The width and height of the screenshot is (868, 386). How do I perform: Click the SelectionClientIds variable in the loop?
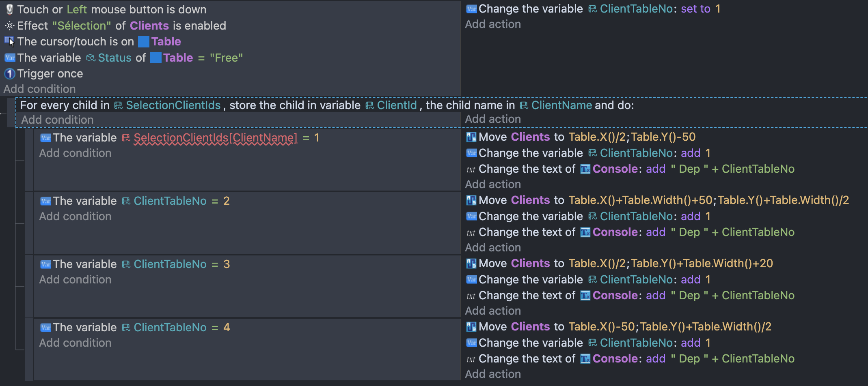(x=173, y=105)
